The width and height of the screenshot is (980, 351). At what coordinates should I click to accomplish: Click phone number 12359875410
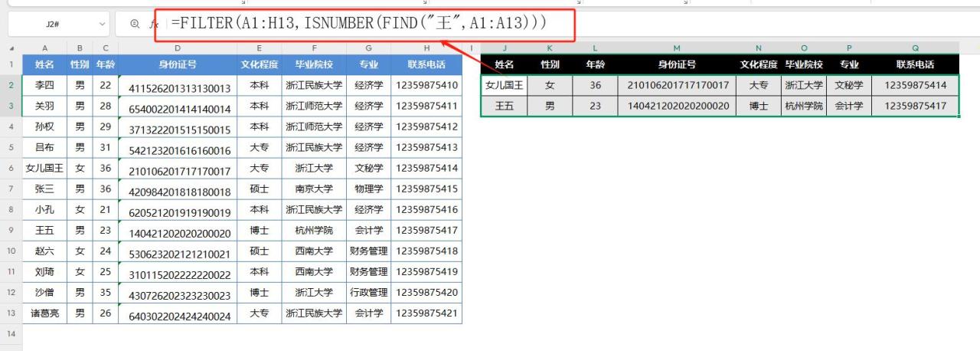tap(426, 85)
